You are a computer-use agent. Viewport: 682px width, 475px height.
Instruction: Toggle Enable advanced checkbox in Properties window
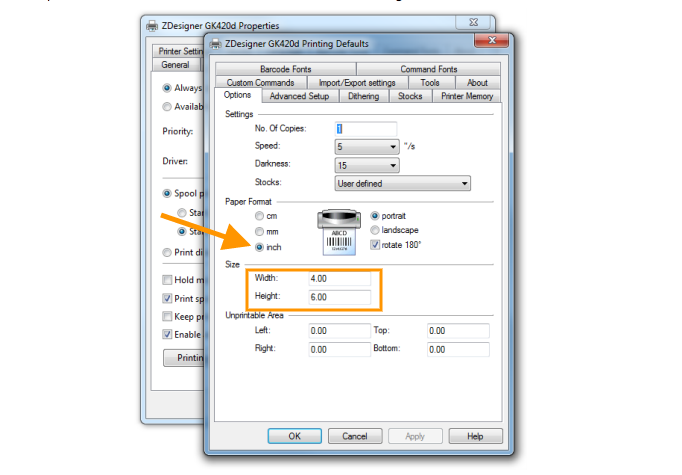pos(167,334)
